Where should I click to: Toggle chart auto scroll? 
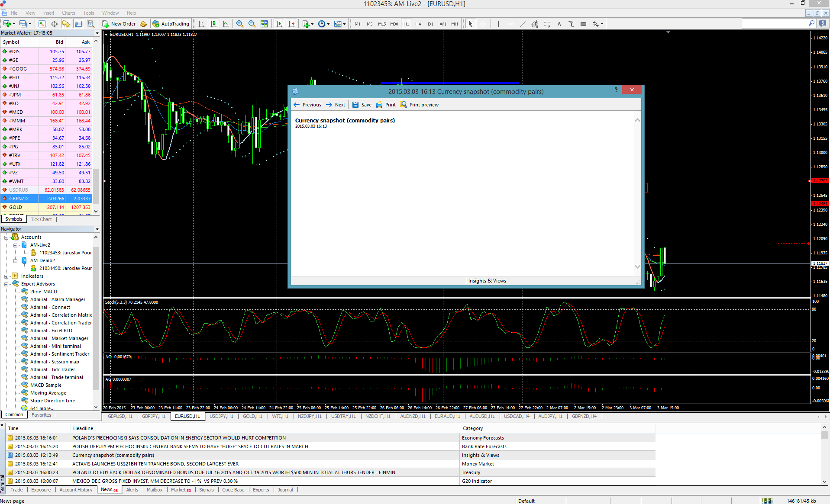tap(279, 24)
